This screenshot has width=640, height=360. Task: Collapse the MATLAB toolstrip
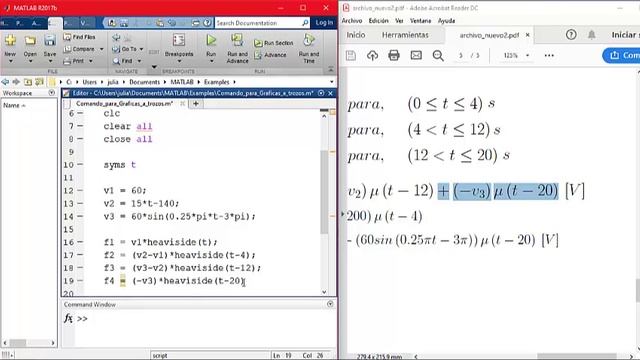pos(331,69)
